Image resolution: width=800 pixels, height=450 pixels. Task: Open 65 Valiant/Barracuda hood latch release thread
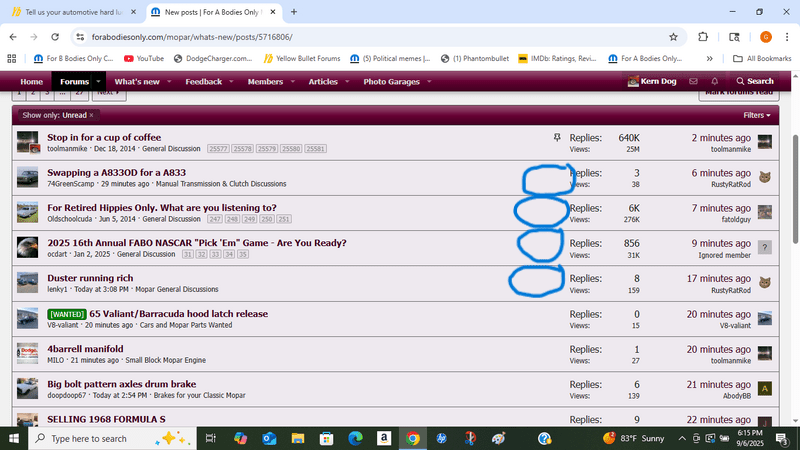tap(179, 314)
